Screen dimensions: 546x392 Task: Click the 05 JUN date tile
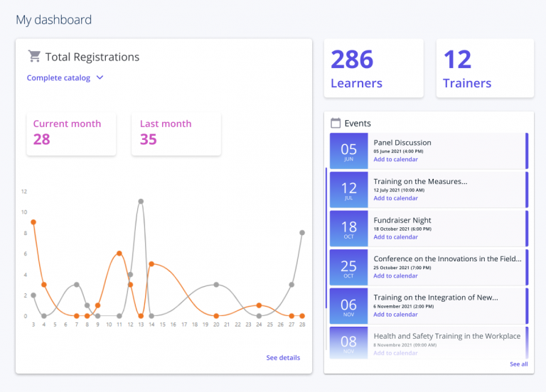pyautogui.click(x=348, y=151)
